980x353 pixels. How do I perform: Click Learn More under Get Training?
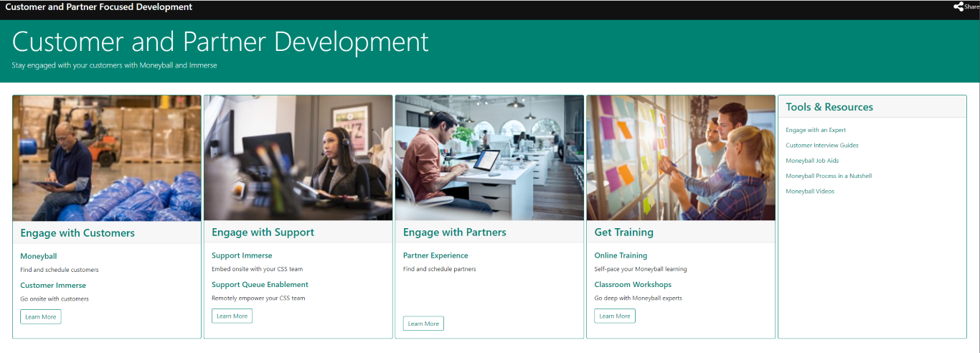pos(615,316)
